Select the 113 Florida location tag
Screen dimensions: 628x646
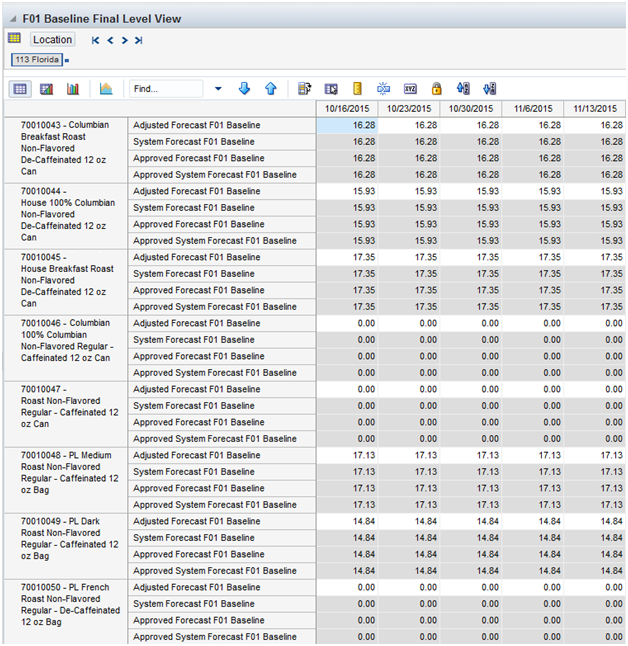pos(35,60)
